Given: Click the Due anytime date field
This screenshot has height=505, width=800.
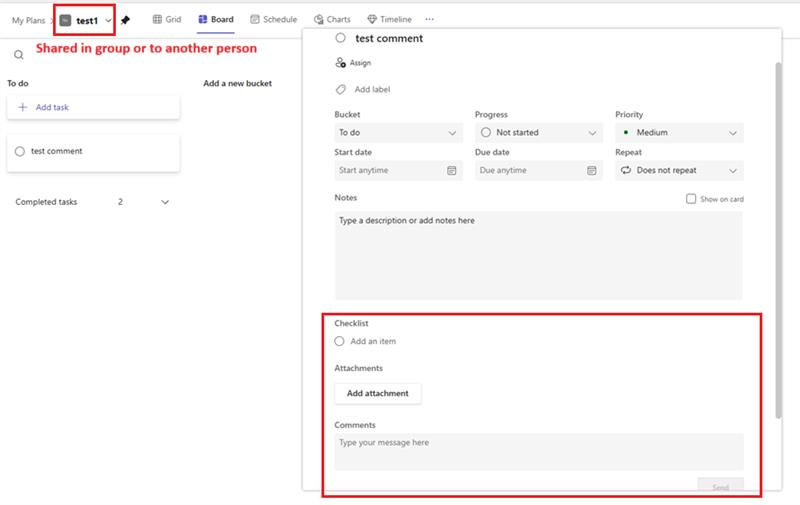Looking at the screenshot, I should coord(539,170).
